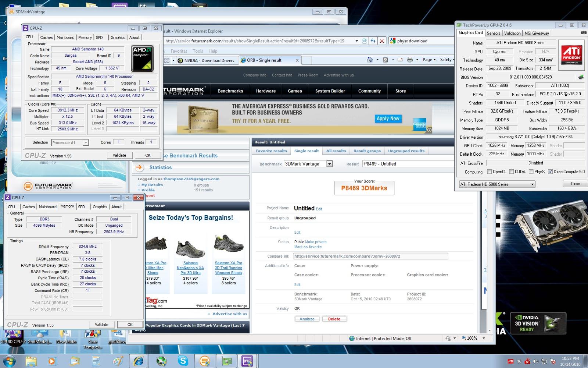Open the IE Safety menu dropdown
The width and height of the screenshot is (588, 368).
[447, 60]
